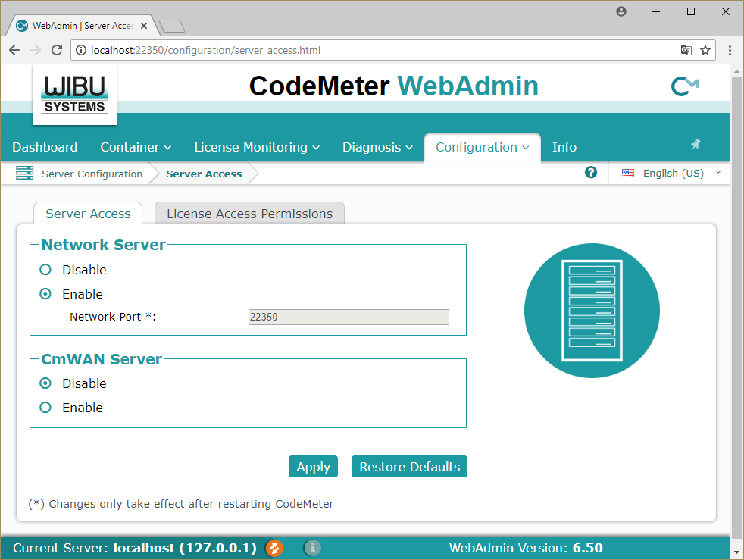The image size is (744, 560).
Task: Click the 'Network Port *:' label
Action: (112, 317)
